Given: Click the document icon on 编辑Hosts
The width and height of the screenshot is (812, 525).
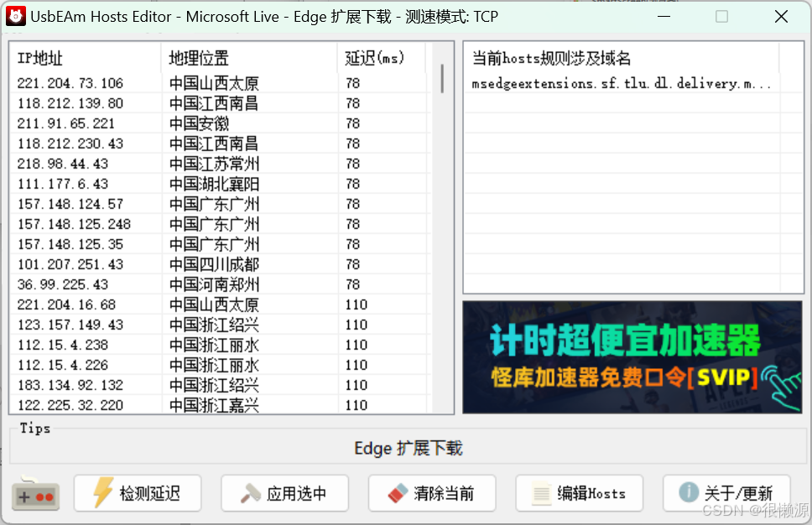Looking at the screenshot, I should tap(542, 493).
